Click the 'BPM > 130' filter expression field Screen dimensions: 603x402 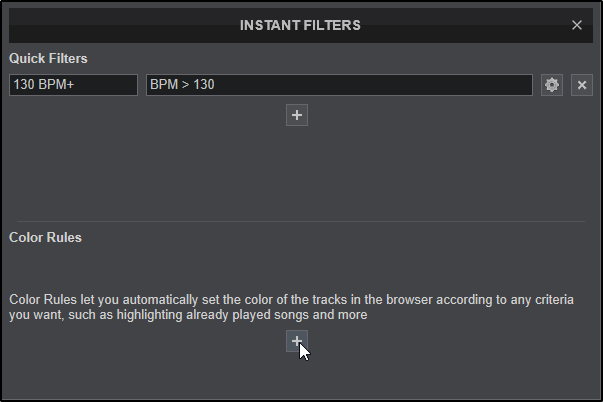[339, 85]
